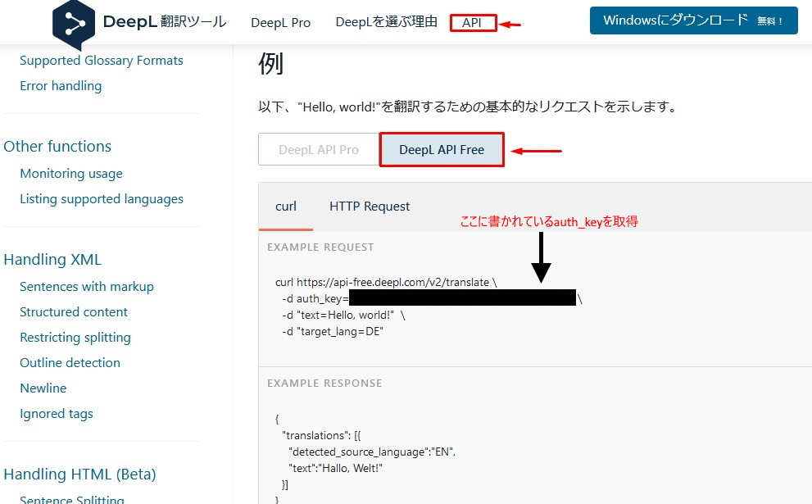812x504 pixels.
Task: Open Newline sidebar link
Action: tap(43, 388)
